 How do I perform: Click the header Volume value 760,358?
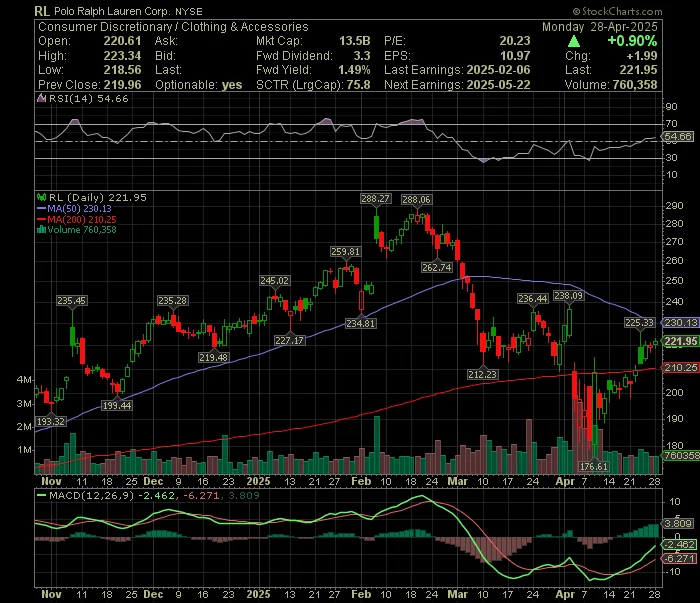pos(635,85)
